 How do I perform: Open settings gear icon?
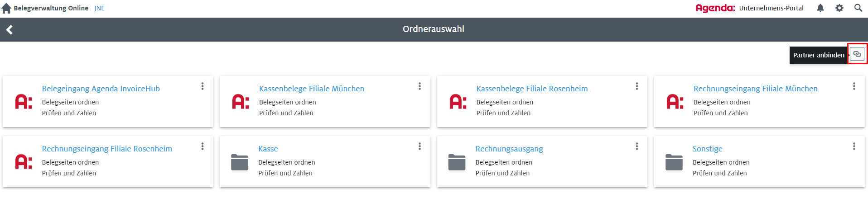click(839, 8)
